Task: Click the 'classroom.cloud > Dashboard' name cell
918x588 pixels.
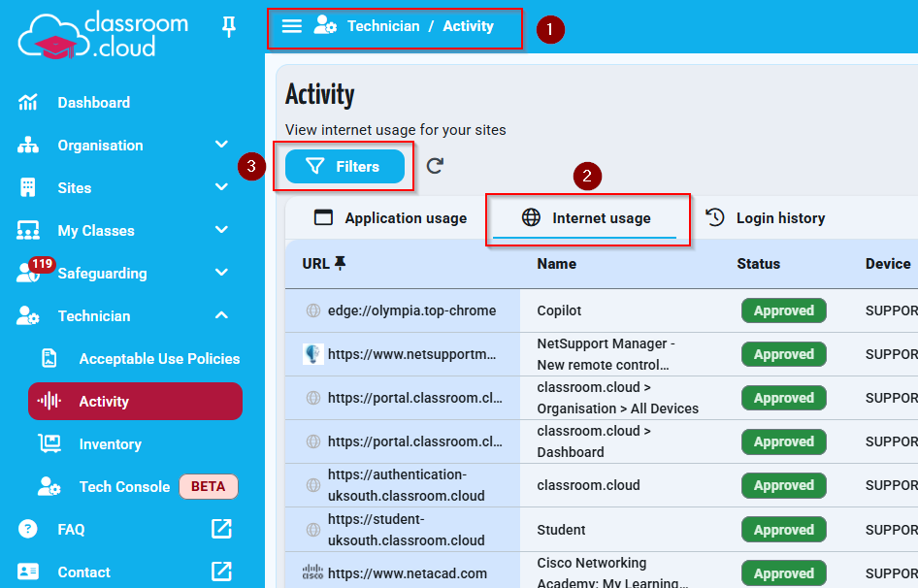Action: 594,441
